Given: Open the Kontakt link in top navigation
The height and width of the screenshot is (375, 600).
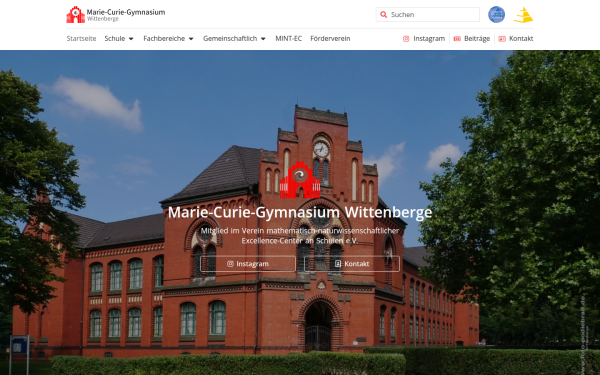Looking at the screenshot, I should 516,39.
